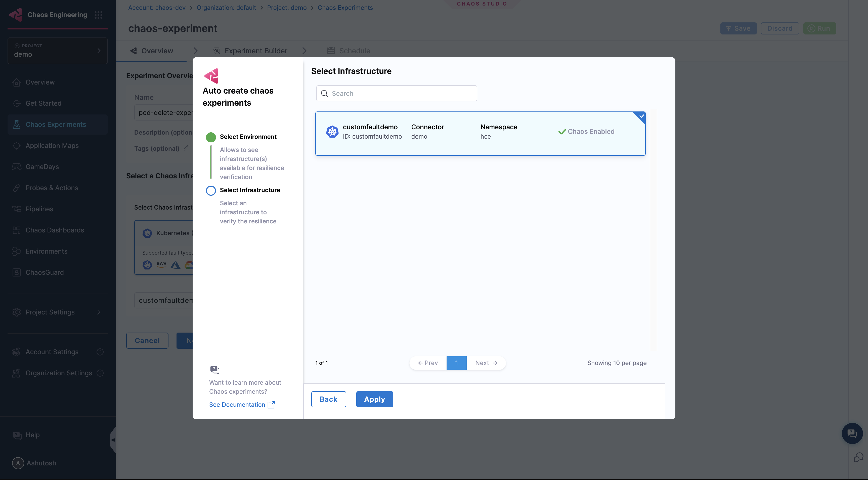This screenshot has width=868, height=480.
Task: Open Pipelines from the sidebar
Action: point(39,209)
